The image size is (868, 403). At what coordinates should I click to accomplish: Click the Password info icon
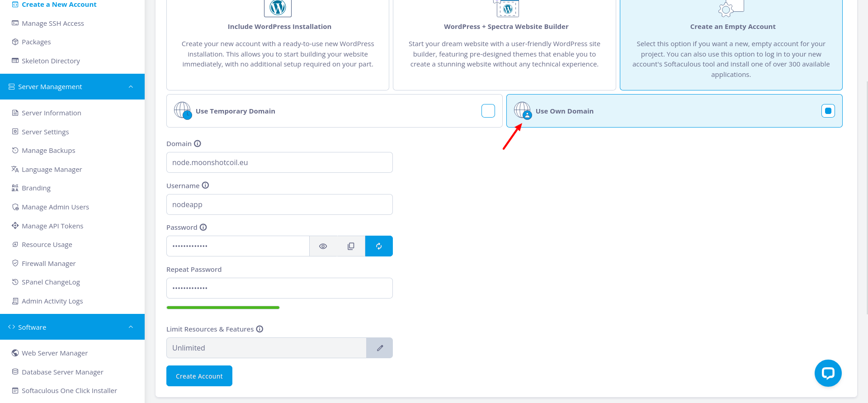(x=203, y=227)
